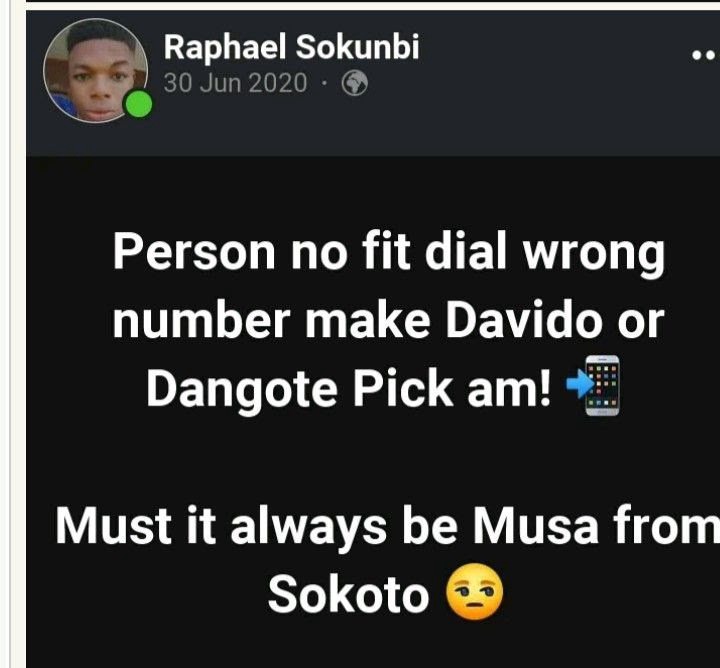Viewport: 720px width, 668px height.
Task: Click the public globe privacy icon
Action: point(354,84)
